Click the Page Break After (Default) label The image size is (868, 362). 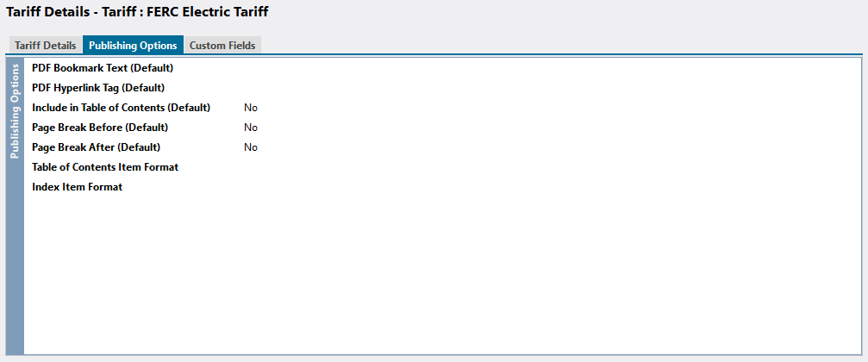click(x=96, y=147)
